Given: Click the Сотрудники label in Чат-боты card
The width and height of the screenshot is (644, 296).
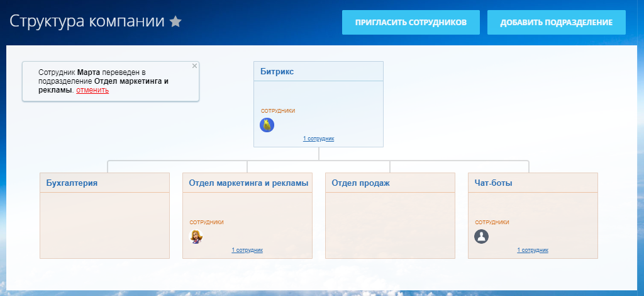Looking at the screenshot, I should (x=492, y=222).
